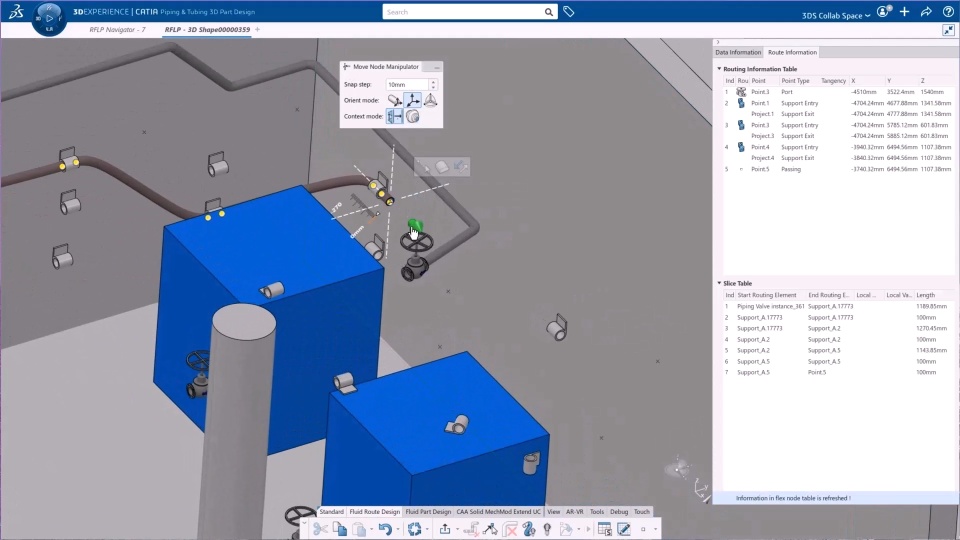The height and width of the screenshot is (540, 960).
Task: Expand the action bar left chevron
Action: (304, 523)
